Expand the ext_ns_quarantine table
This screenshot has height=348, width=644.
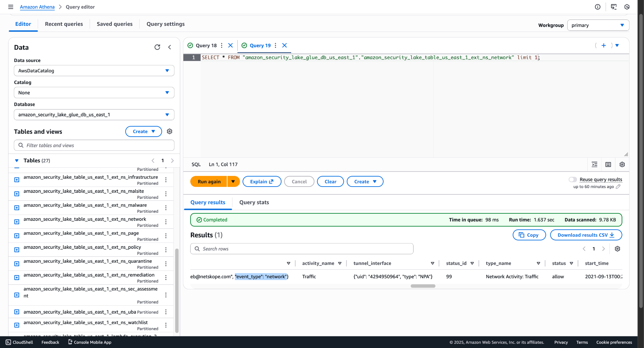click(17, 264)
